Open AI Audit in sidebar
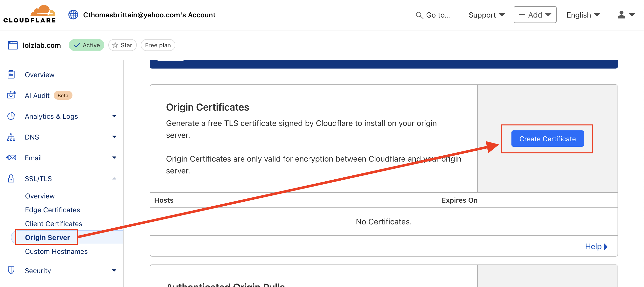Image resolution: width=644 pixels, height=287 pixels. (x=37, y=96)
